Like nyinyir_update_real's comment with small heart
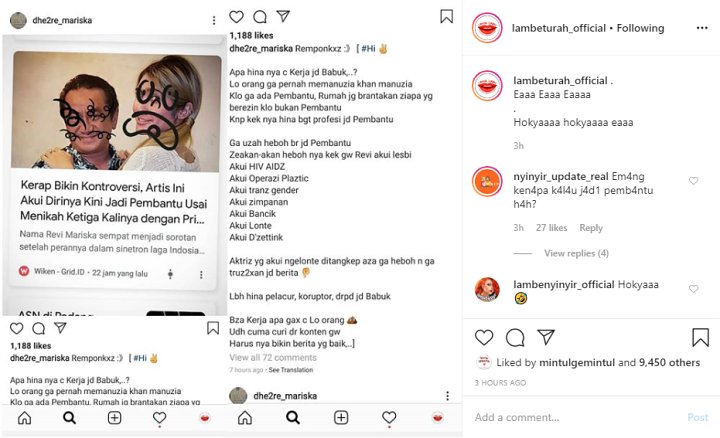 point(693,181)
